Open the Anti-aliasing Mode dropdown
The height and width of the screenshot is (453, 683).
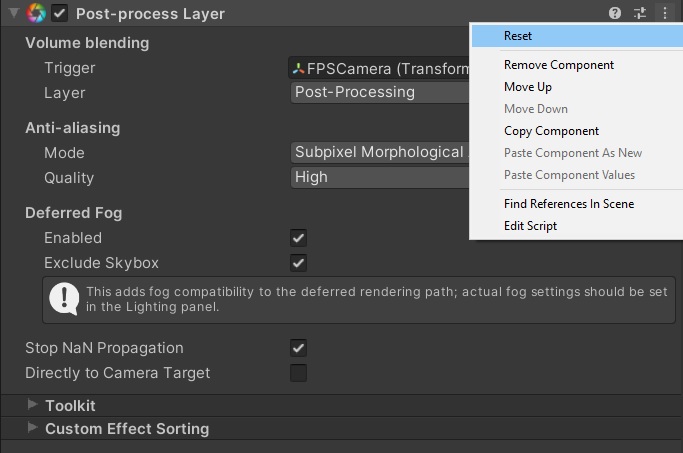point(380,152)
